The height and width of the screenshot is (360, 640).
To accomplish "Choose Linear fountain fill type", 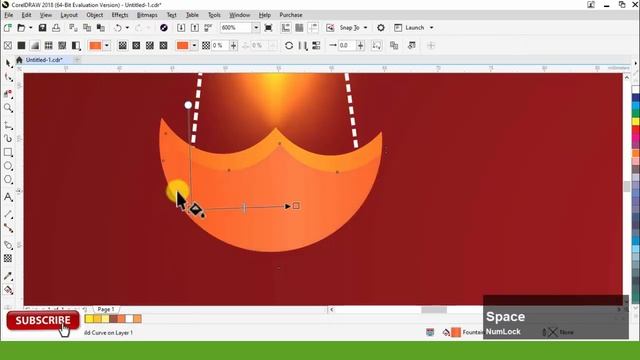I will 122,45.
